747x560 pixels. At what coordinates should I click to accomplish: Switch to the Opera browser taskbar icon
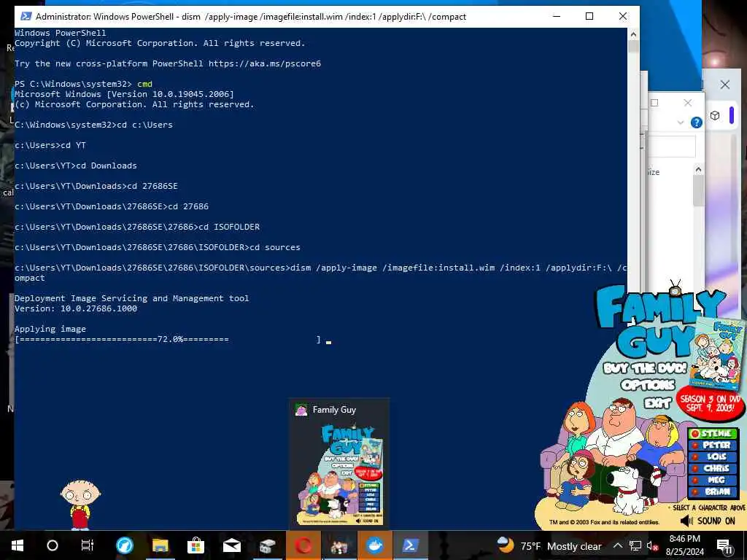303,545
